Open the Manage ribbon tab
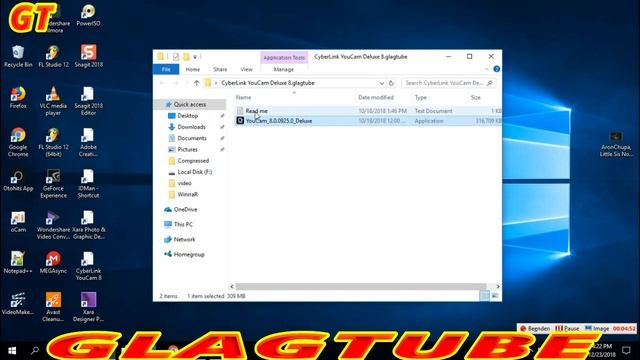 click(284, 69)
